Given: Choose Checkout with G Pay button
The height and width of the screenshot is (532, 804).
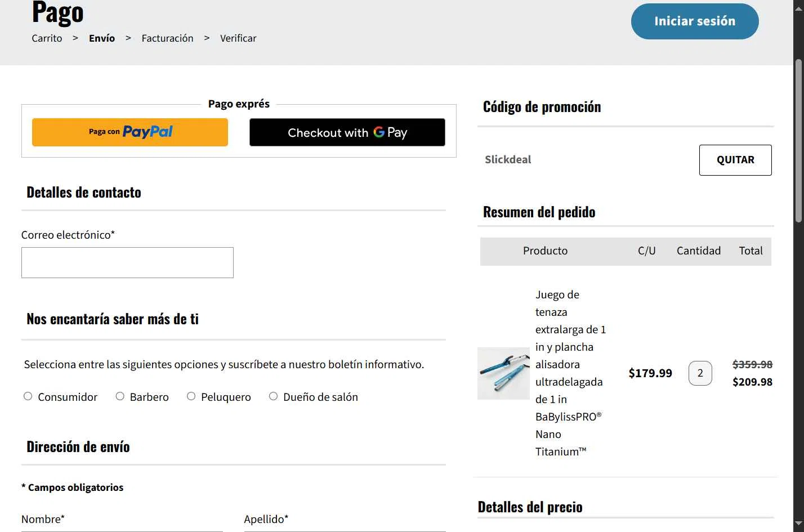Looking at the screenshot, I should [x=347, y=132].
